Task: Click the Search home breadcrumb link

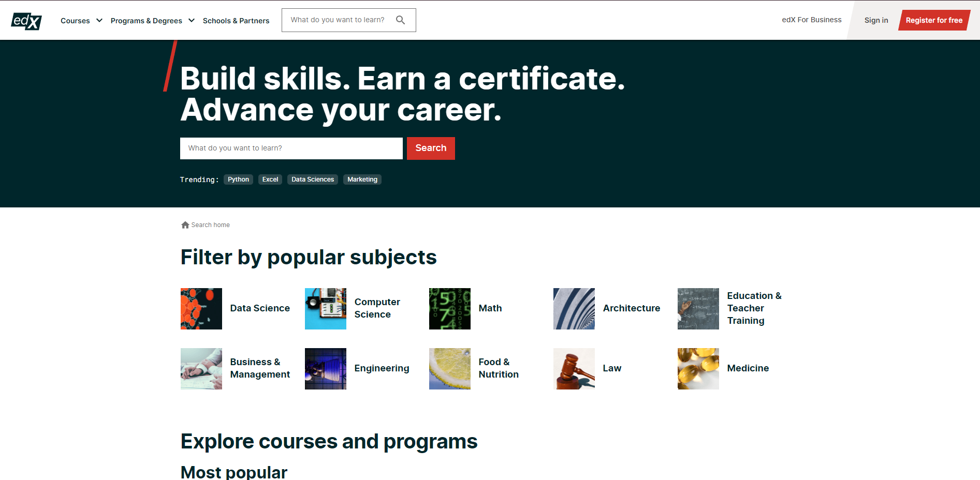Action: point(211,225)
